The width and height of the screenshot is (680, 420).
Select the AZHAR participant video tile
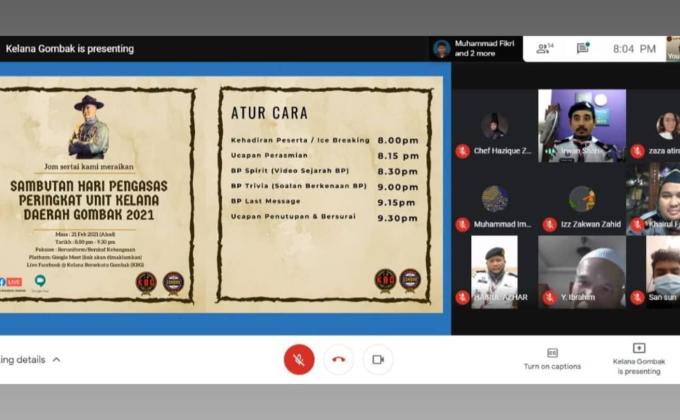click(494, 272)
